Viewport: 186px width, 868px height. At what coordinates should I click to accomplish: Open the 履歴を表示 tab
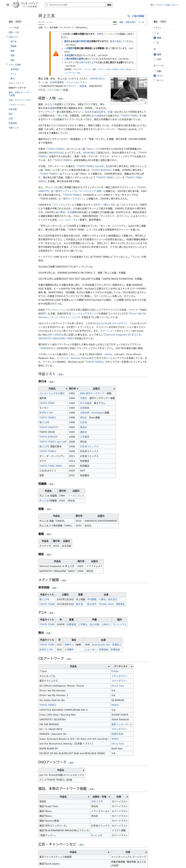(x=131, y=22)
